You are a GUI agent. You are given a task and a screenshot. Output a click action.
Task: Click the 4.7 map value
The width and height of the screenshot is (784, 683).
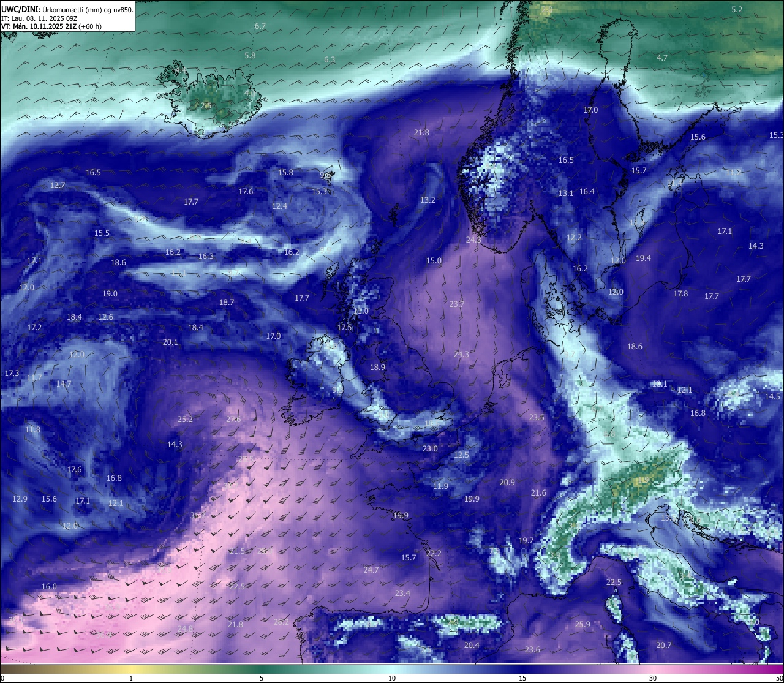coord(662,58)
